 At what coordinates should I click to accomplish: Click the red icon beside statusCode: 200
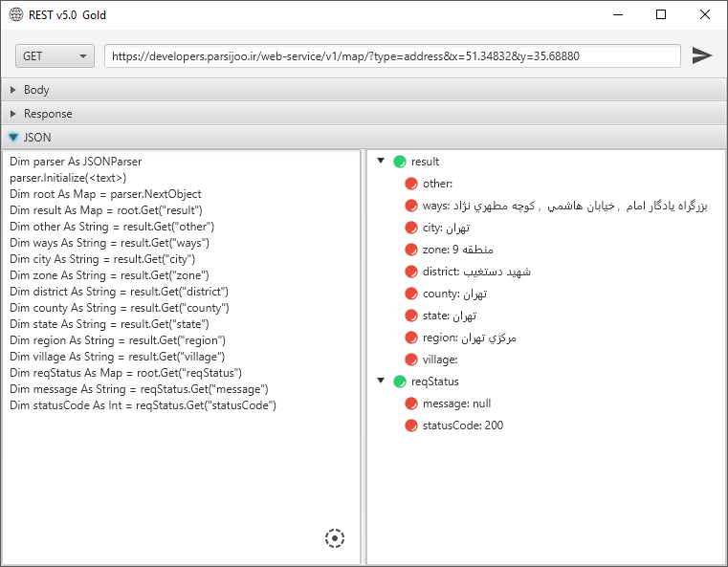(x=411, y=425)
